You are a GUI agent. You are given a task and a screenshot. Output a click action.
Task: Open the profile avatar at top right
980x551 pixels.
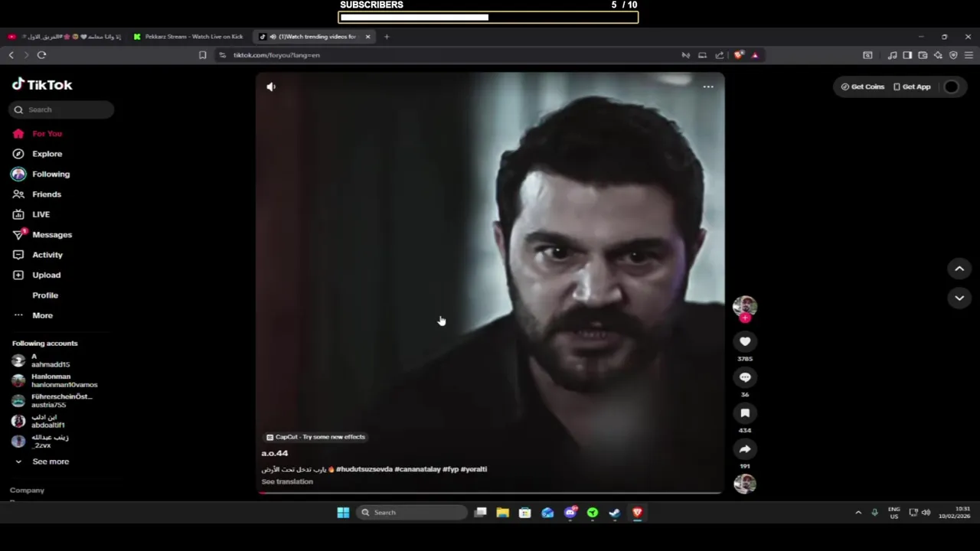(x=951, y=87)
